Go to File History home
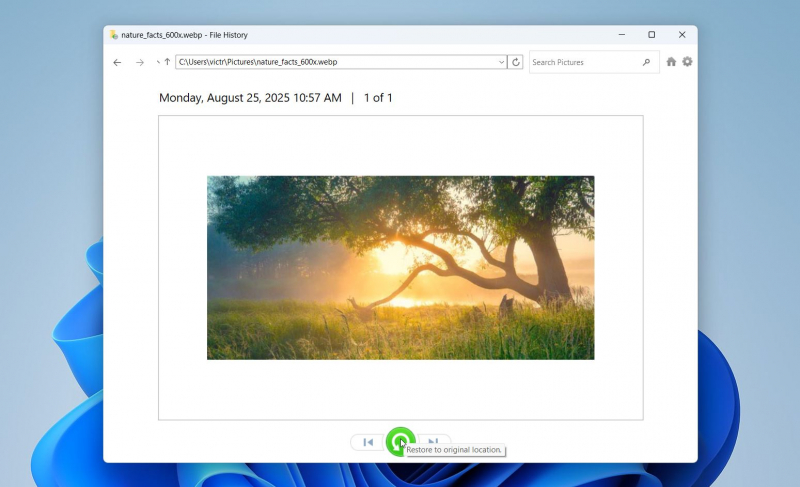Screen dimensions: 800x487 pos(671,62)
